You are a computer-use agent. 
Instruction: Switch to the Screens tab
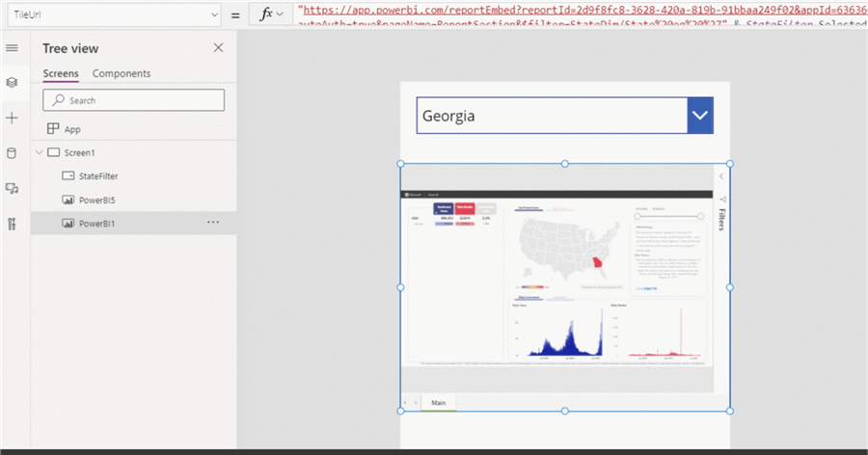click(x=61, y=73)
